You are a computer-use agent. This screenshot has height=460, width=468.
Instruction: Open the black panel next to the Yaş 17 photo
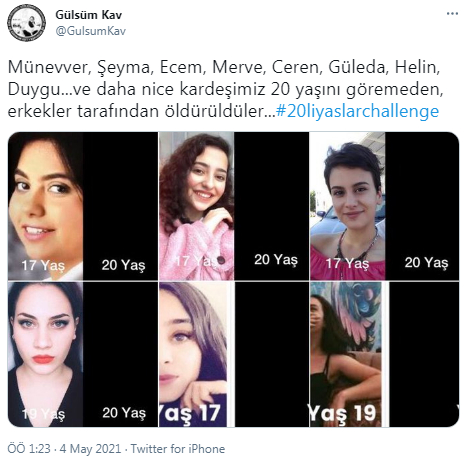pos(272,354)
